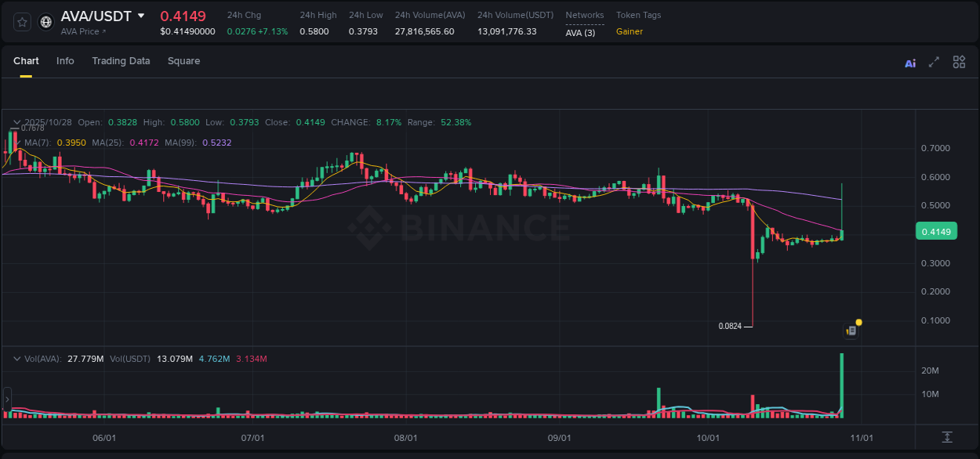Screen dimensions: 980x459
Task: Open the Square tab
Action: (183, 60)
